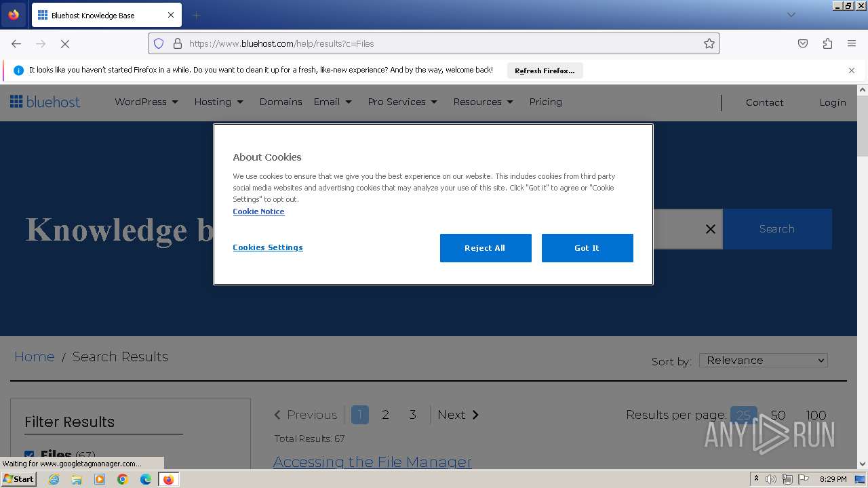Screen dimensions: 868x488
Task: Go to results page 3
Action: pos(412,415)
